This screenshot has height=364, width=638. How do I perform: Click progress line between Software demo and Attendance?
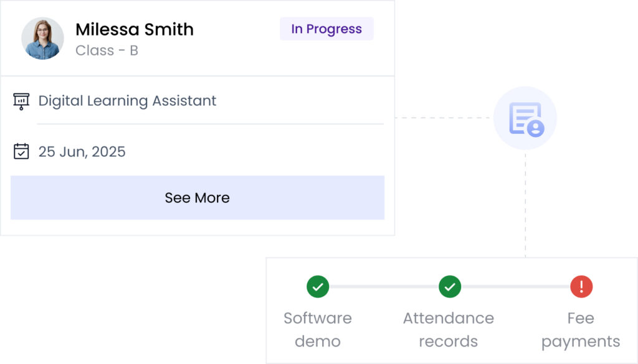pyautogui.click(x=383, y=287)
